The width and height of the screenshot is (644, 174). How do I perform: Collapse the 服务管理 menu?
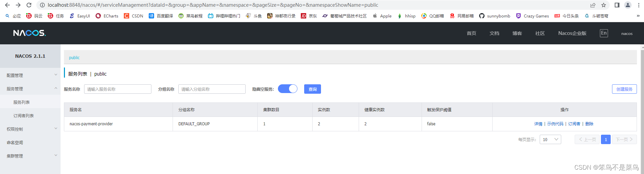30,89
